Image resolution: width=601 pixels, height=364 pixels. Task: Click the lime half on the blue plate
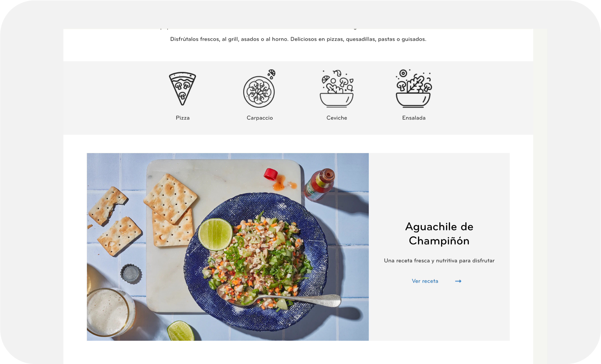[x=215, y=234]
